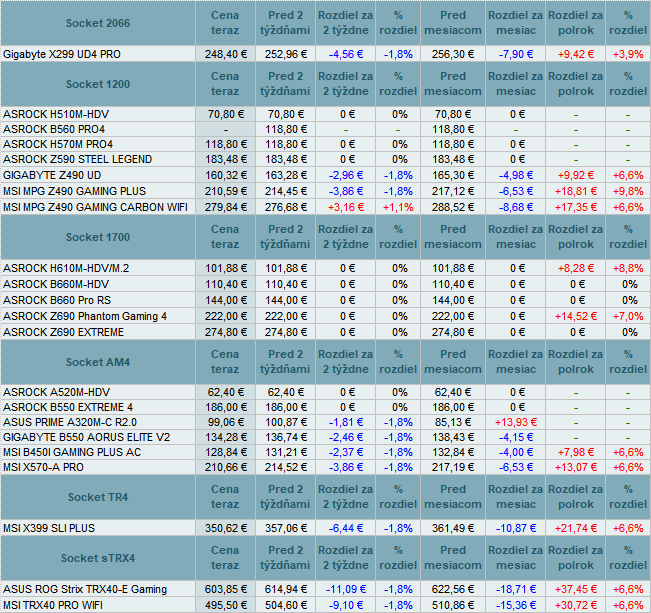Click the +9,42 € half-year difference cell
The height and width of the screenshot is (613, 651).
tap(575, 54)
